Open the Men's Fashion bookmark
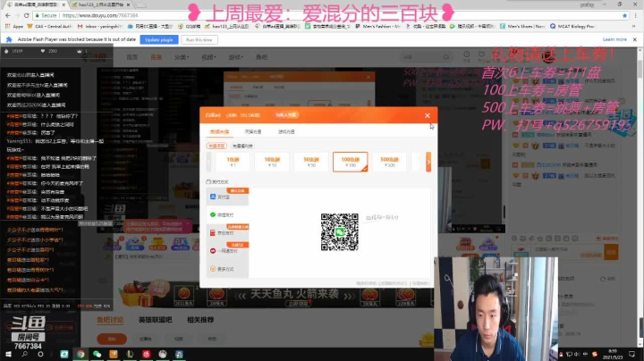 (377, 26)
